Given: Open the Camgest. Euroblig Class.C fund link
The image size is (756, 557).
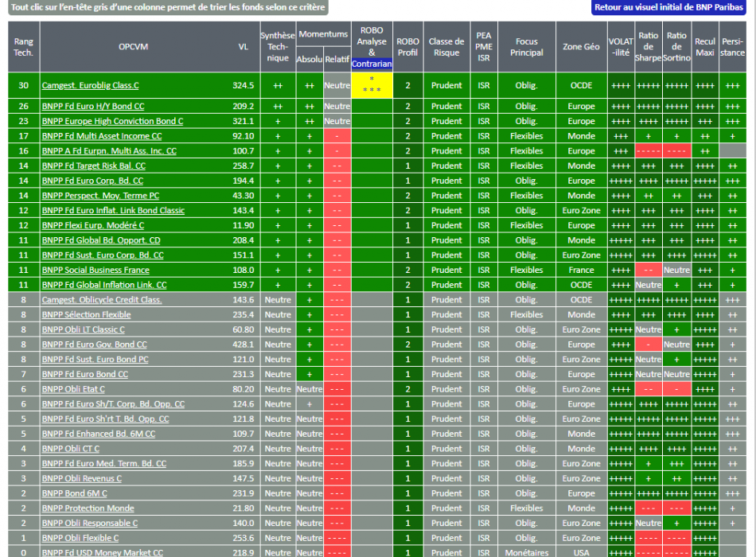Looking at the screenshot, I should 90,85.
